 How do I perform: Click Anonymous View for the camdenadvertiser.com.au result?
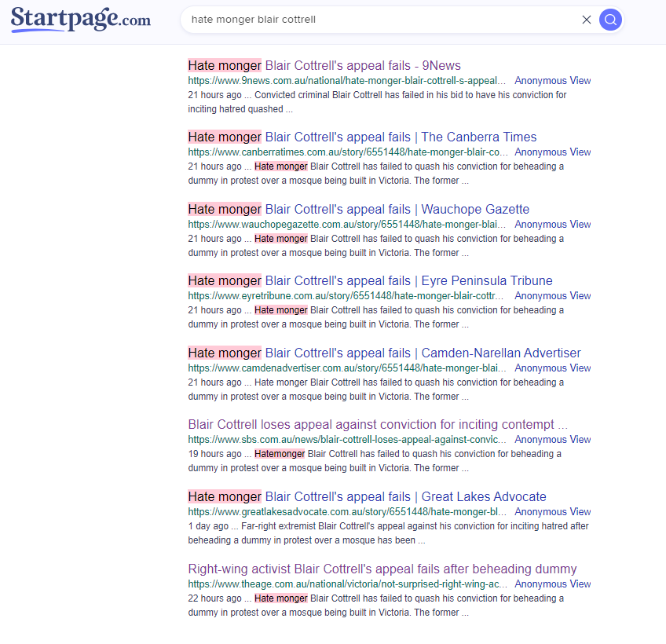click(553, 368)
